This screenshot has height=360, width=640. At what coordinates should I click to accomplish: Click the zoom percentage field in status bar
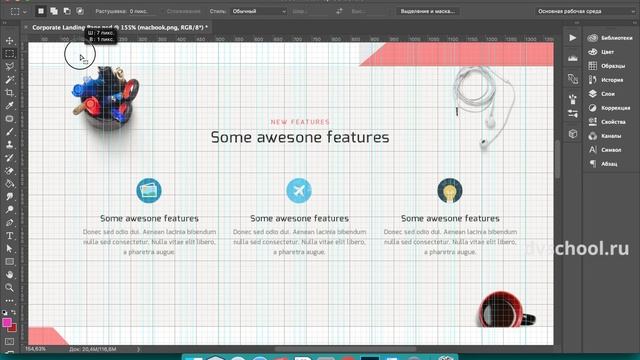click(x=36, y=349)
